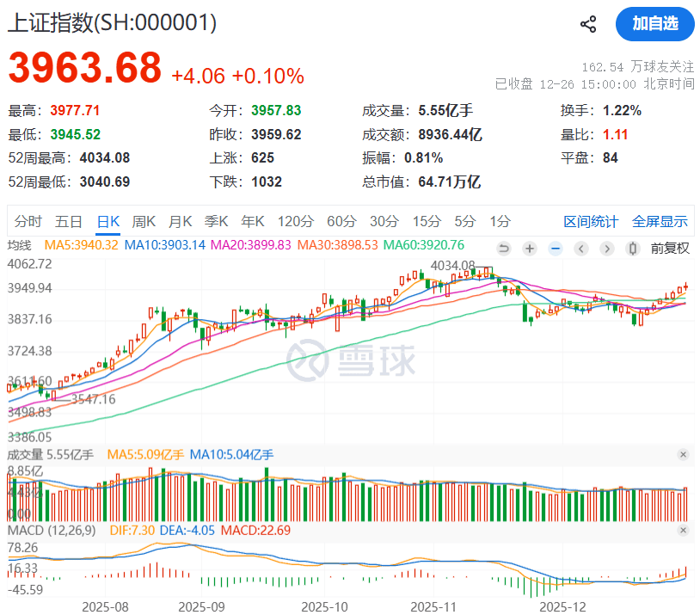The width and height of the screenshot is (700, 615).
Task: Open 区间统计 range statistics
Action: pyautogui.click(x=591, y=221)
